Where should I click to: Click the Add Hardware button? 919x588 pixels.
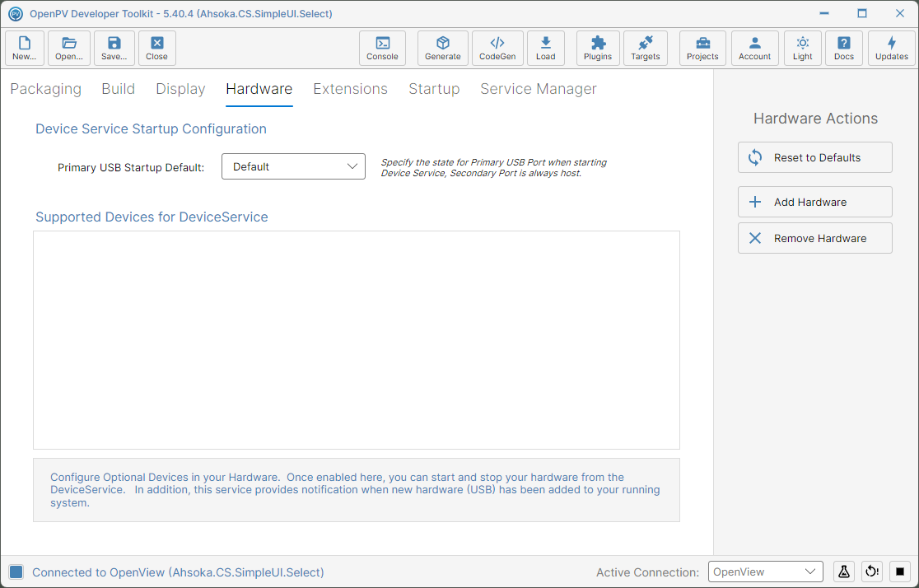click(x=814, y=202)
